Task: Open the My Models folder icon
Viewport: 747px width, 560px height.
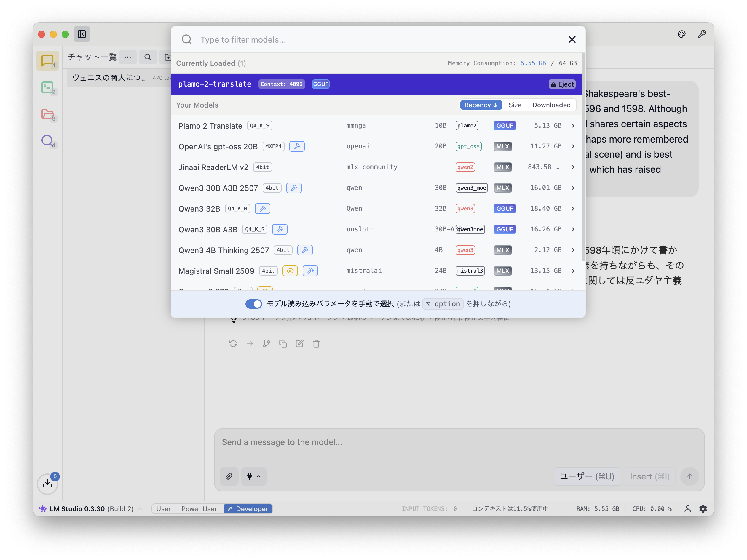Action: coord(47,114)
